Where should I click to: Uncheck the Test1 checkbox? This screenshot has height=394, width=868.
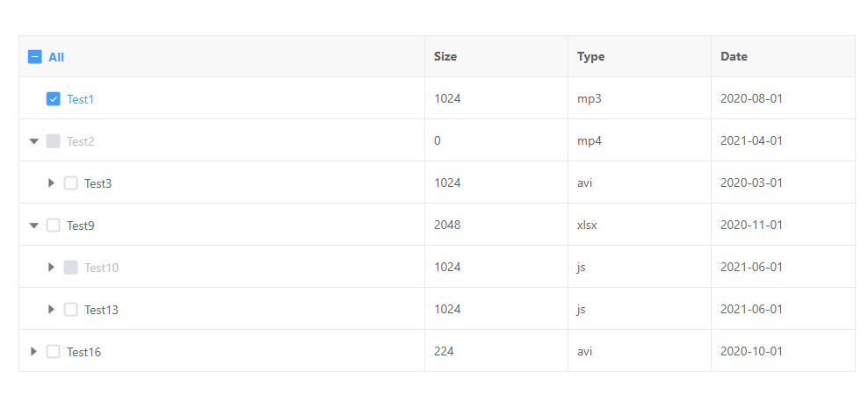click(53, 99)
